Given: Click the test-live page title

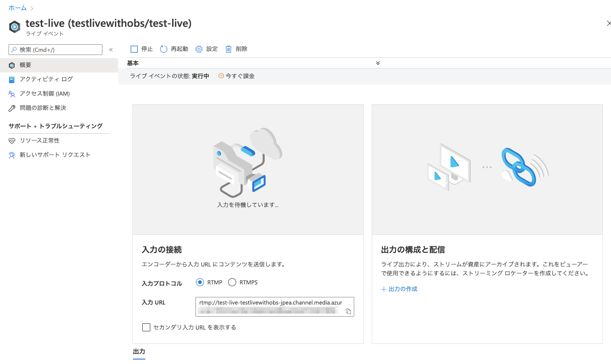Looking at the screenshot, I should click(x=108, y=23).
